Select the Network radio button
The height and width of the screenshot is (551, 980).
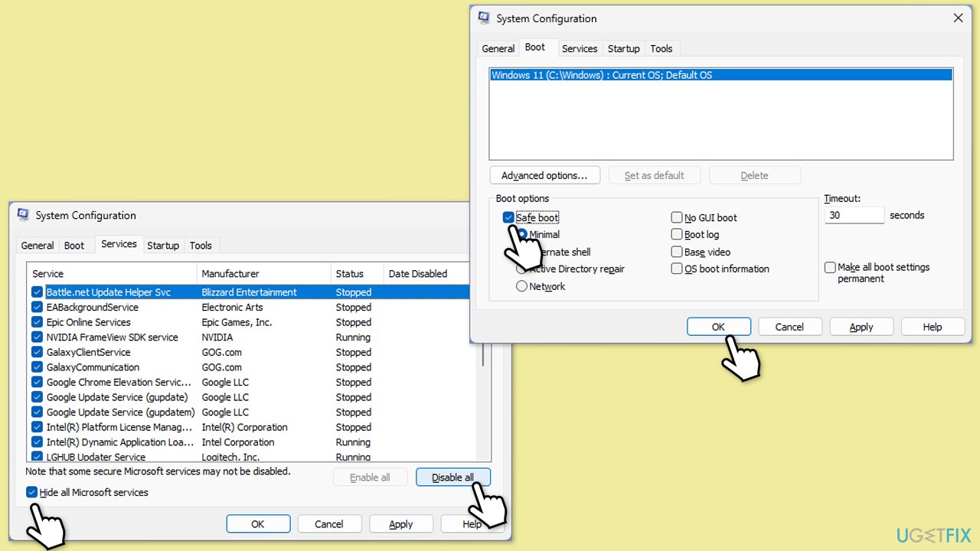(x=522, y=286)
